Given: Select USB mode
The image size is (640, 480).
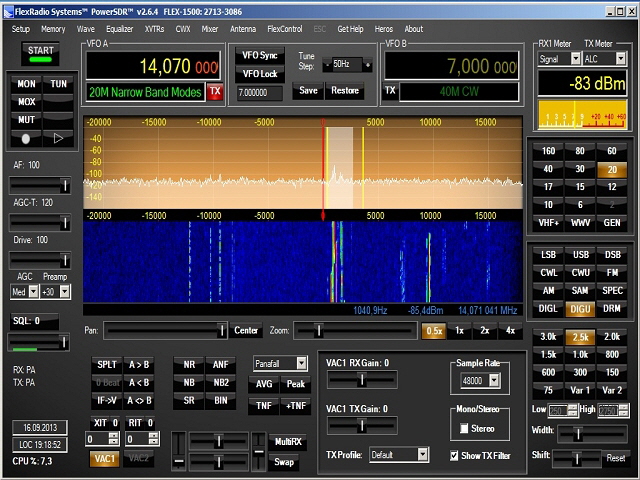Looking at the screenshot, I should (x=580, y=255).
